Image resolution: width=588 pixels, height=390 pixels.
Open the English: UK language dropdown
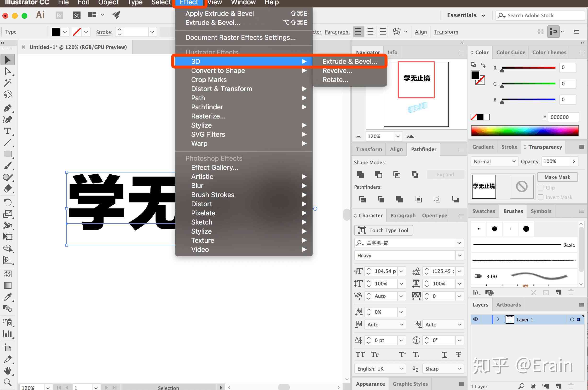tap(380, 369)
